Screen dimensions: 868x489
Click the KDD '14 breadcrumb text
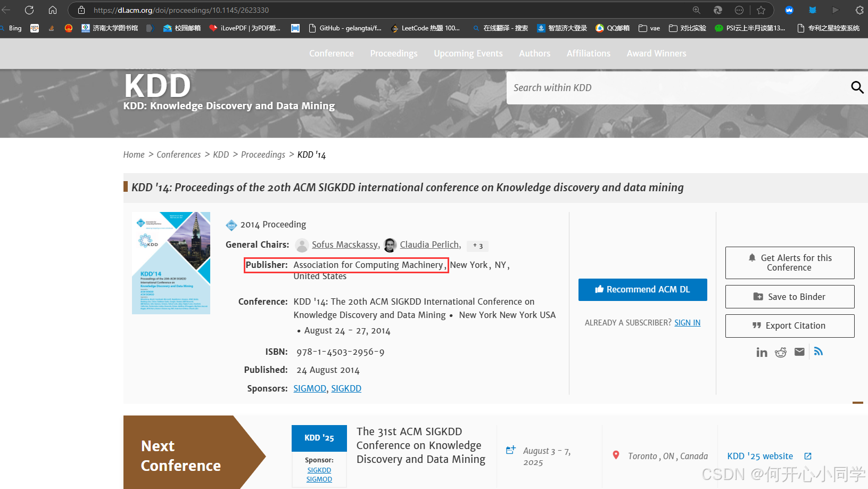(x=311, y=154)
